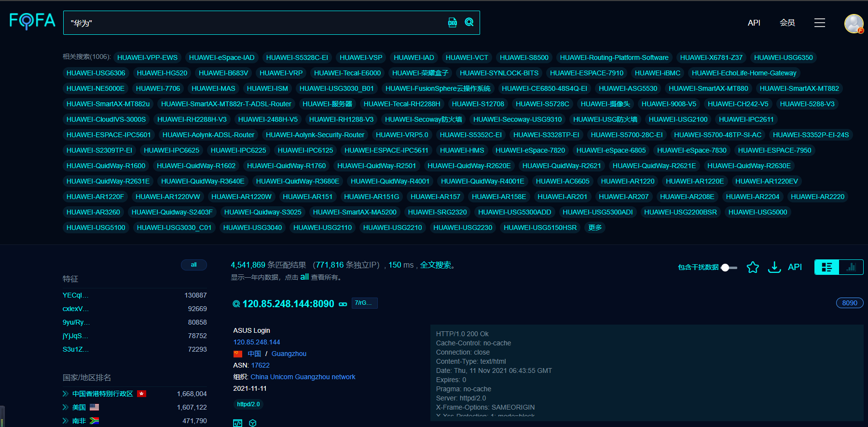Click HUAWEI-荣耀盒子 related tag

(420, 73)
